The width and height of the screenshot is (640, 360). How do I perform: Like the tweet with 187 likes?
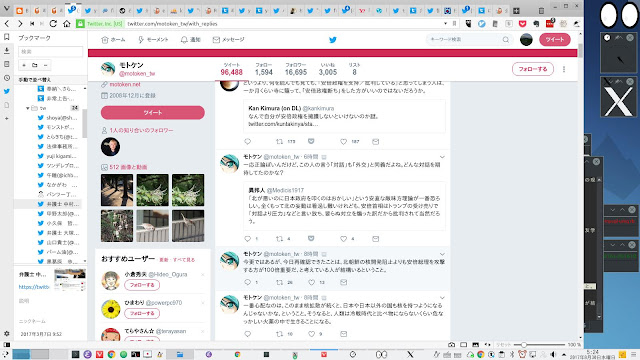[x=343, y=142]
